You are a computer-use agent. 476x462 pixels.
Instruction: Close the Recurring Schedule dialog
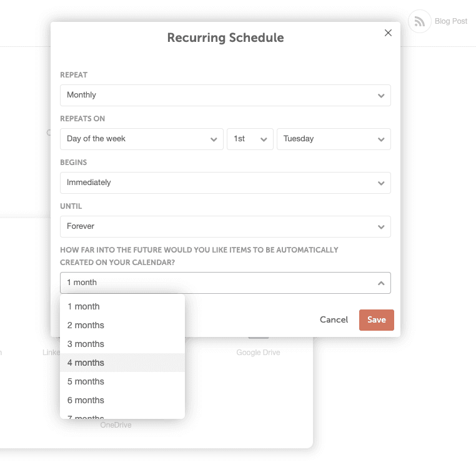point(388,33)
